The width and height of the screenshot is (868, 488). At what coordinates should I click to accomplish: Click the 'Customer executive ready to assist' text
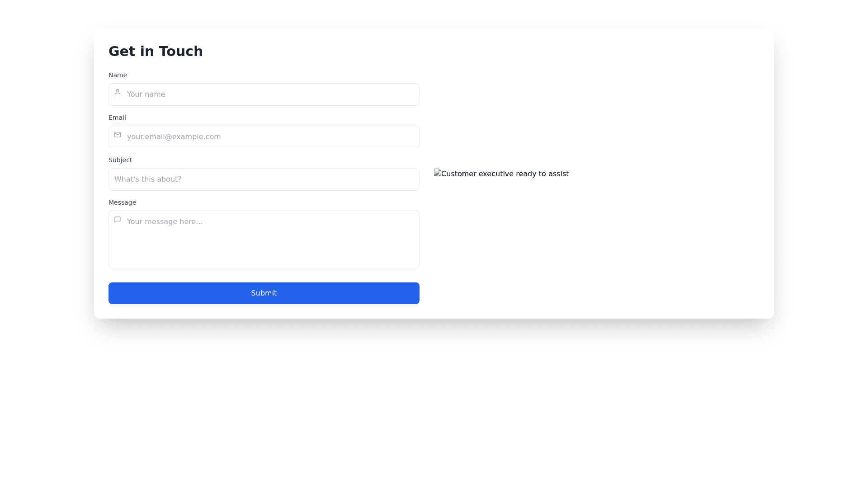point(505,174)
